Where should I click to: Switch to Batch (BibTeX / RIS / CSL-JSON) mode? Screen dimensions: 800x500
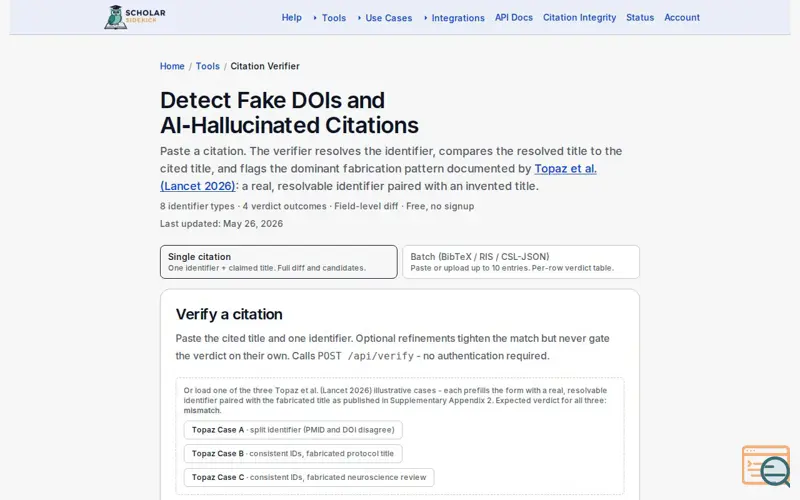click(521, 262)
